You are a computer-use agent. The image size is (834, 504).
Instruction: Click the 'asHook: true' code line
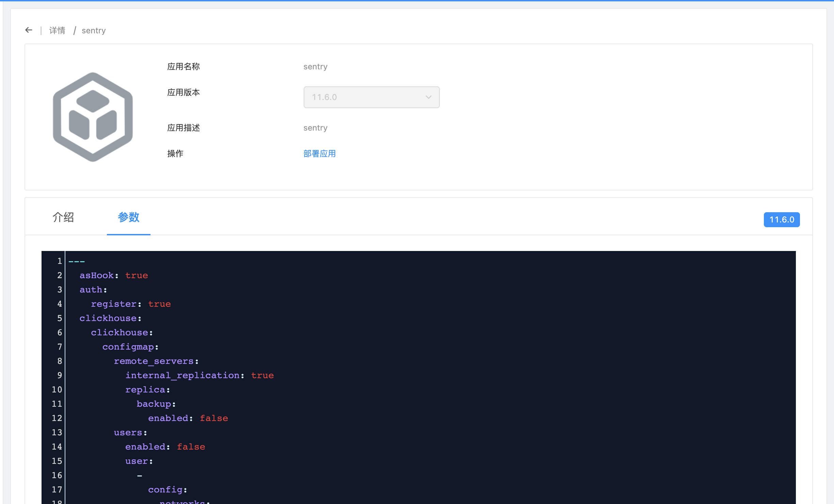tap(114, 275)
